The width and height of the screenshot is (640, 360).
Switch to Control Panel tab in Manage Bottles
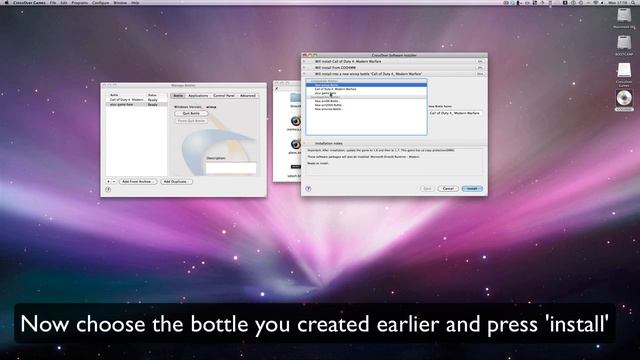pyautogui.click(x=224, y=96)
